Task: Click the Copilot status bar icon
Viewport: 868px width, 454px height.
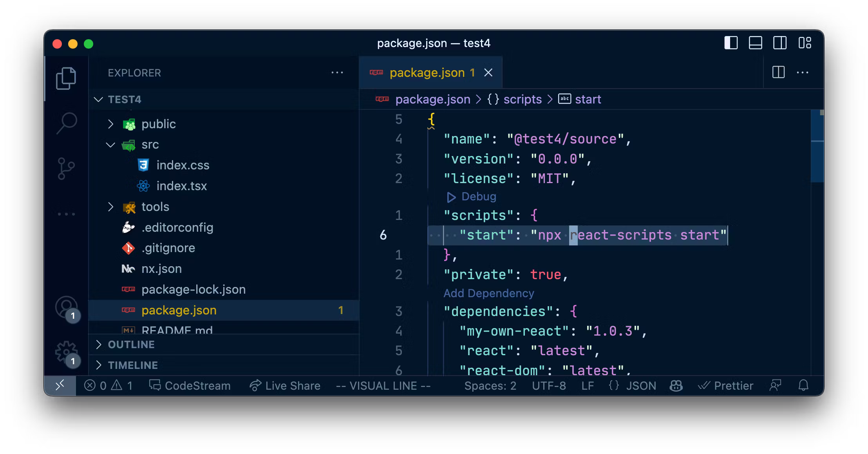Action: pyautogui.click(x=676, y=386)
